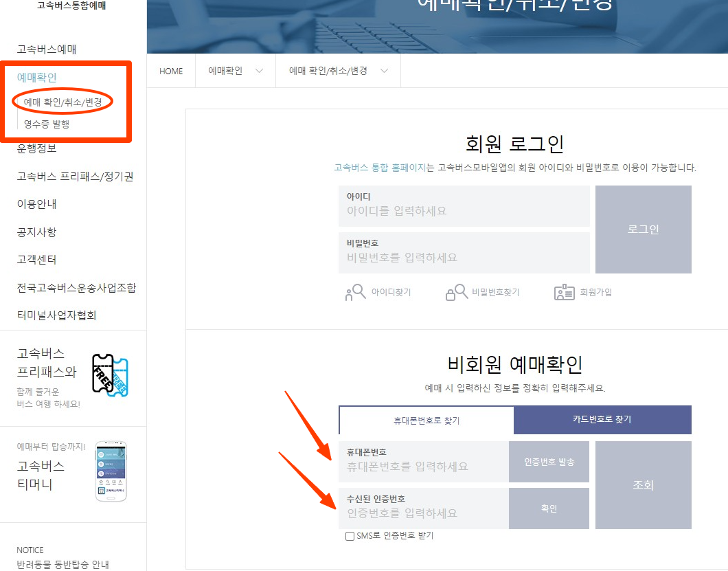Open 고객센터 sidebar menu
Screen dimensions: 728x571
36,259
